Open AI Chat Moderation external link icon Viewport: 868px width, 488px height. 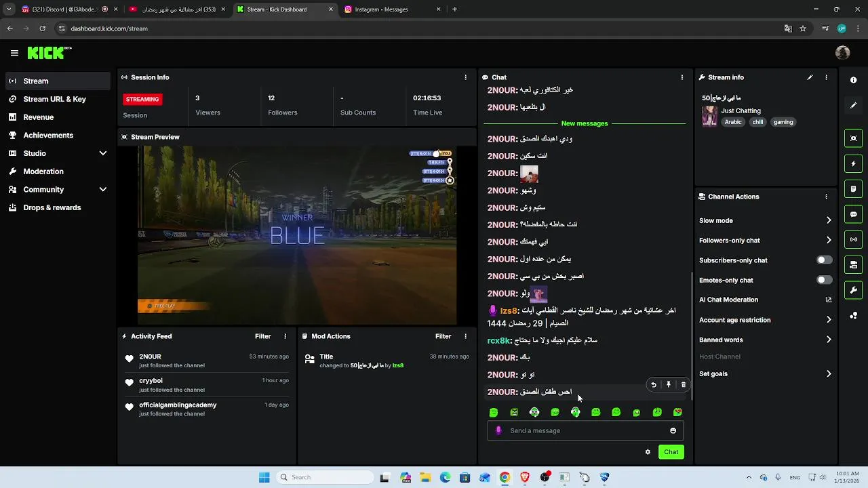[829, 300]
